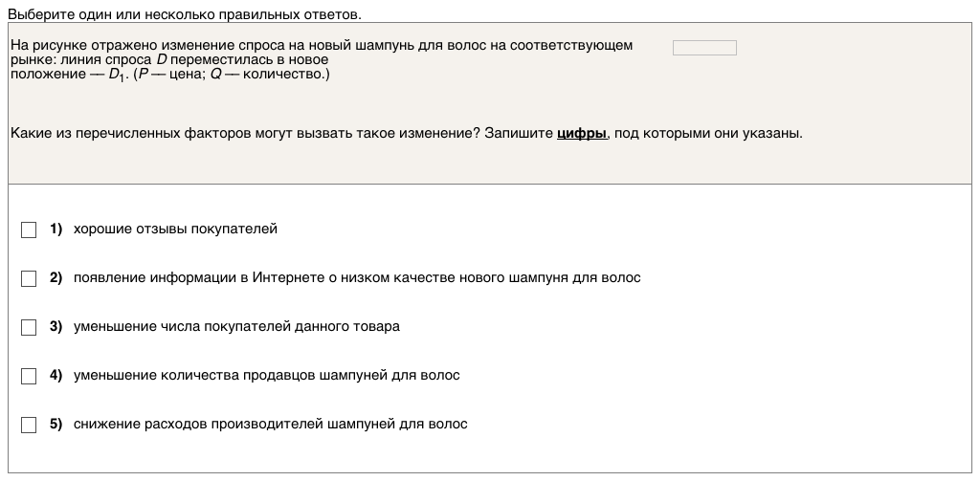
Task: Enable checkbox 4 about fewer sellers
Action: point(29,376)
